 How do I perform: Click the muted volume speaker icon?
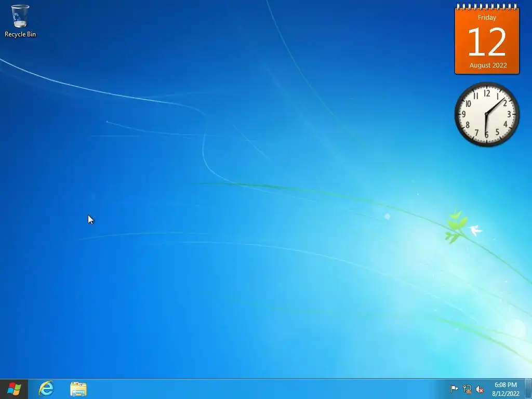480,389
